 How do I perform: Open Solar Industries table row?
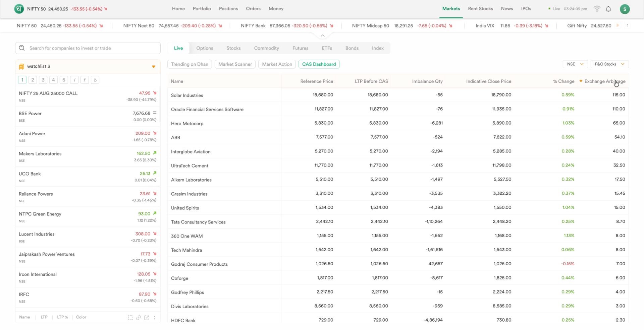click(x=398, y=95)
